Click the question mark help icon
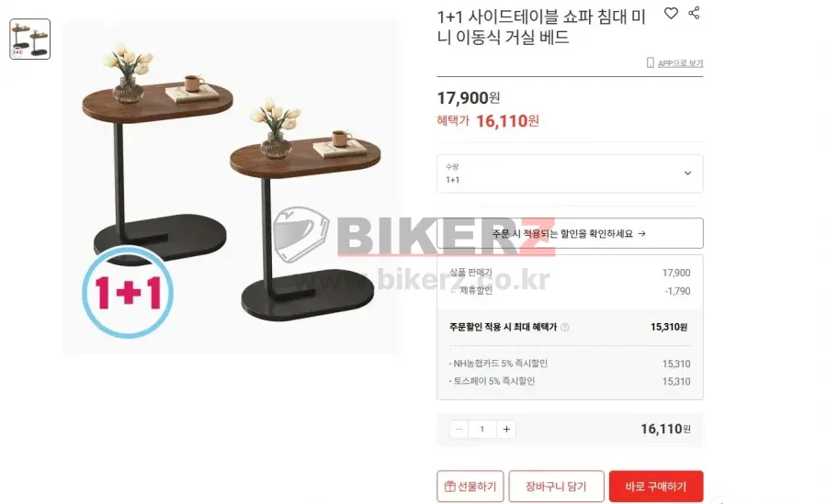Screen dimensions: 827x504 565,328
